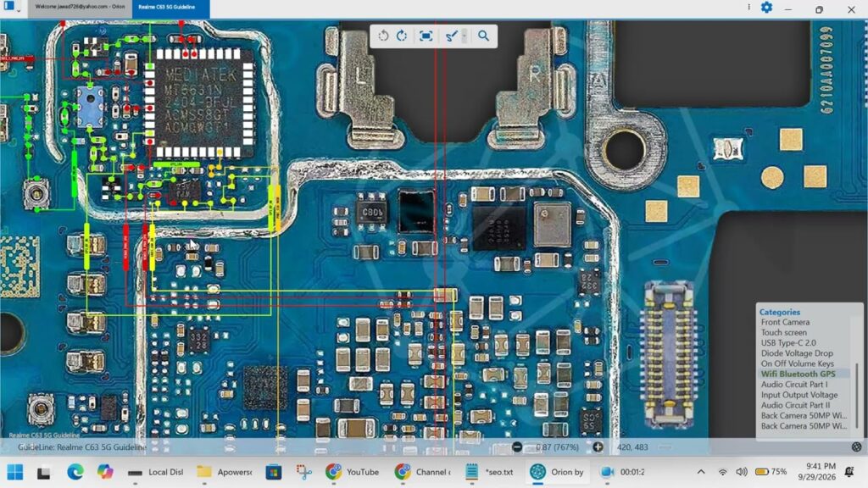This screenshot has width=868, height=488.
Task: Fit the board image to screen
Action: pyautogui.click(x=426, y=36)
